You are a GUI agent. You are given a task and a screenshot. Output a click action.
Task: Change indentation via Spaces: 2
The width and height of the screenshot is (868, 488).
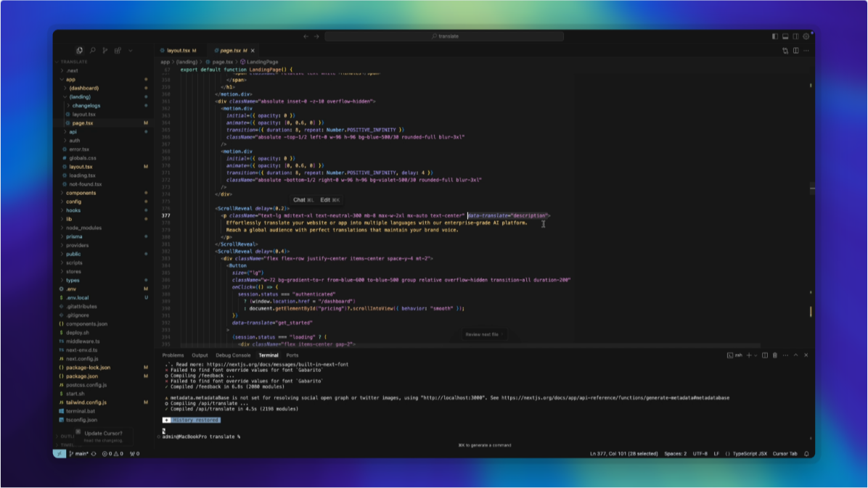(676, 454)
